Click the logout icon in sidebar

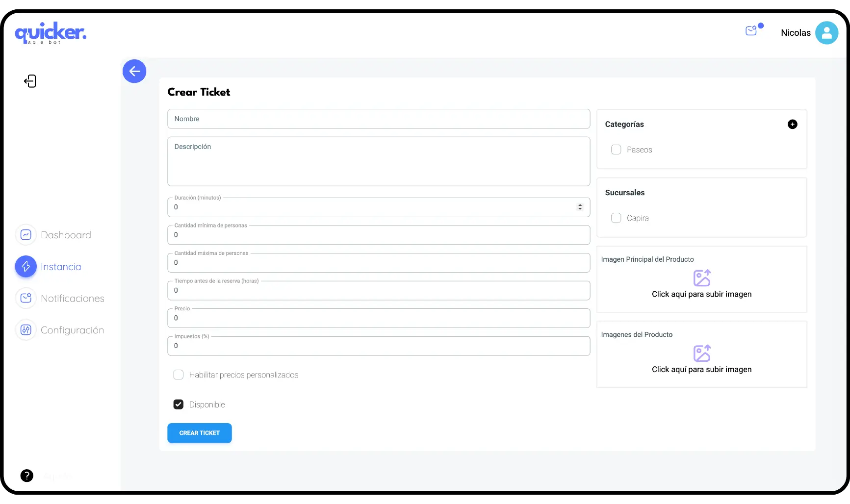tap(30, 81)
